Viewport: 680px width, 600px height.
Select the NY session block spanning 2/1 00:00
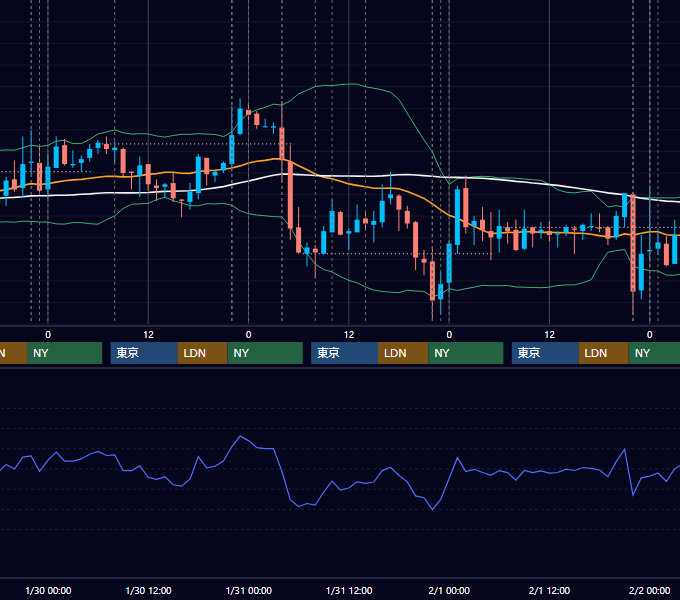point(466,353)
